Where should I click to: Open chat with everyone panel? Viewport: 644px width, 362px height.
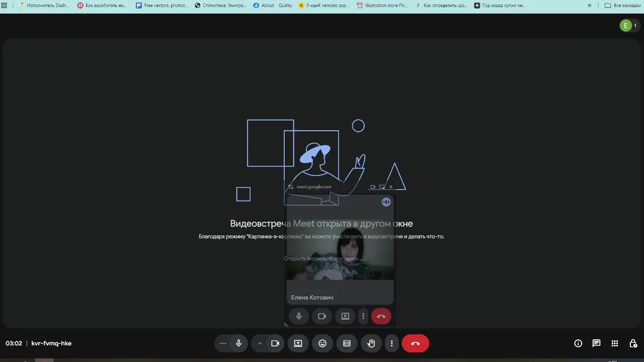(596, 343)
